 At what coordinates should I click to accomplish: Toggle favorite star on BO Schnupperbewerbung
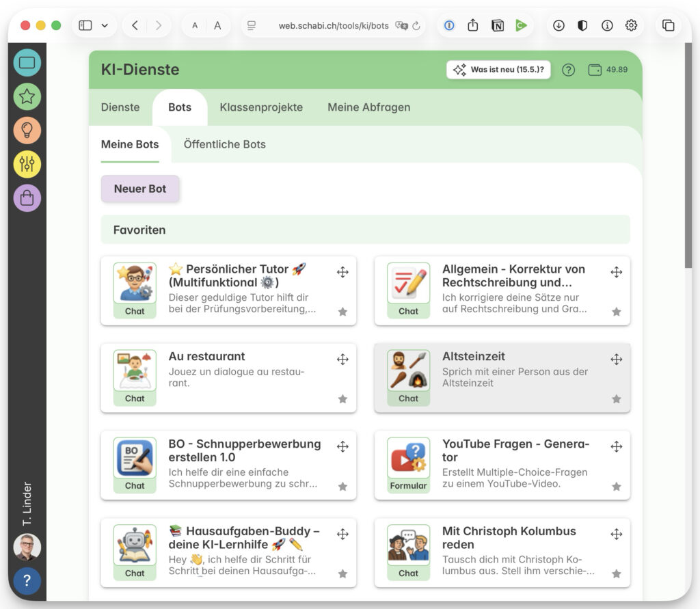[x=342, y=486]
